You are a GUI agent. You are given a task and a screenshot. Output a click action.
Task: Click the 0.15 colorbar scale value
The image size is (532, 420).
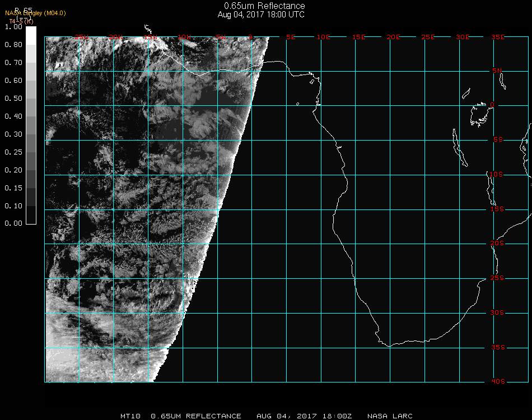click(x=13, y=188)
